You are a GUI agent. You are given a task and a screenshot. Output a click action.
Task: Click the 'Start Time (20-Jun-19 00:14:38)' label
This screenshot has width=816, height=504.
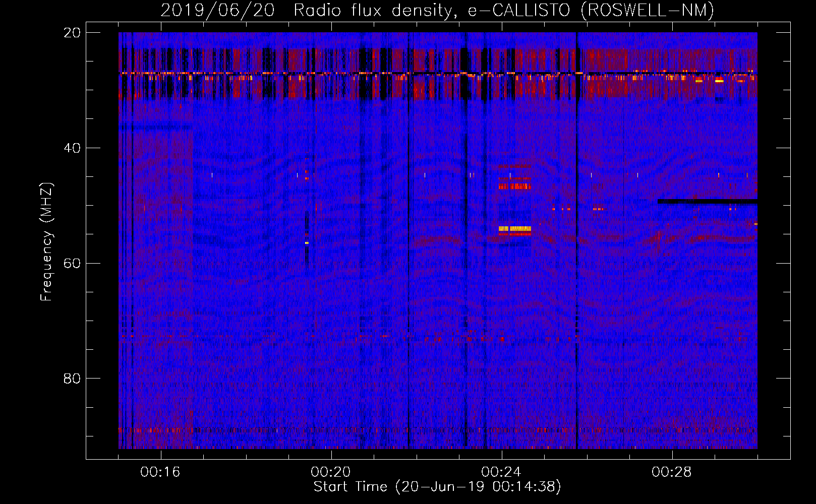pos(437,487)
